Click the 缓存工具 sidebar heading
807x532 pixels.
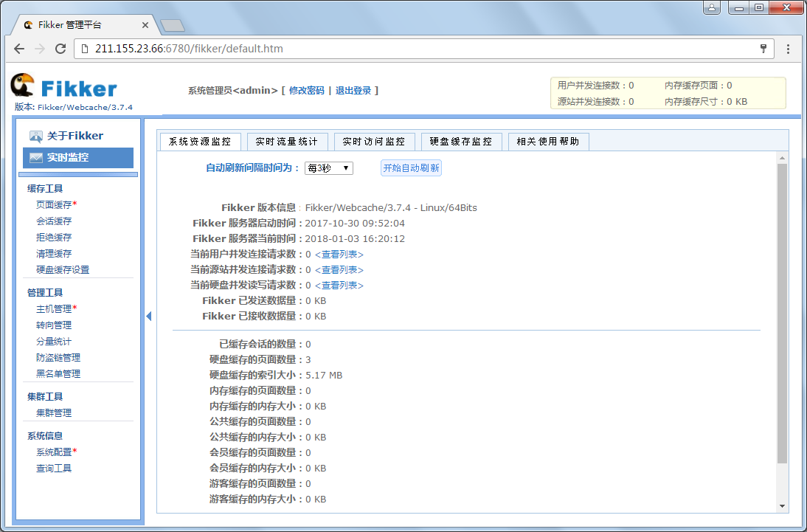click(x=45, y=188)
